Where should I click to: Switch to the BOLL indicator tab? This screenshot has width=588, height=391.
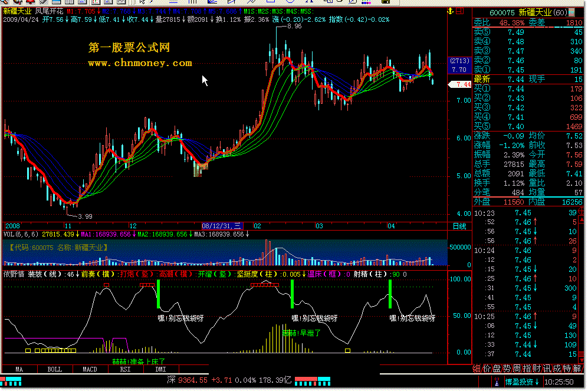tap(55, 369)
